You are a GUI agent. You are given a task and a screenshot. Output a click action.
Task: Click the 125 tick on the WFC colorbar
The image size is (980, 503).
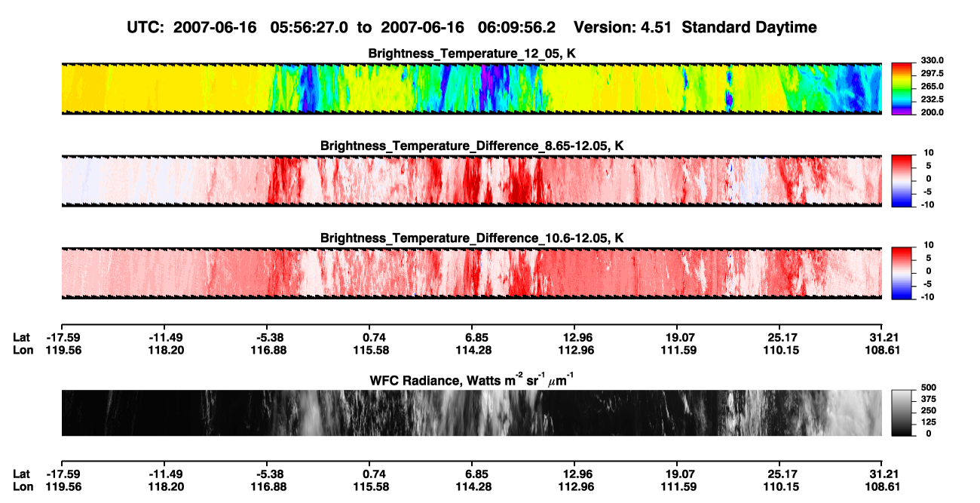pos(929,423)
